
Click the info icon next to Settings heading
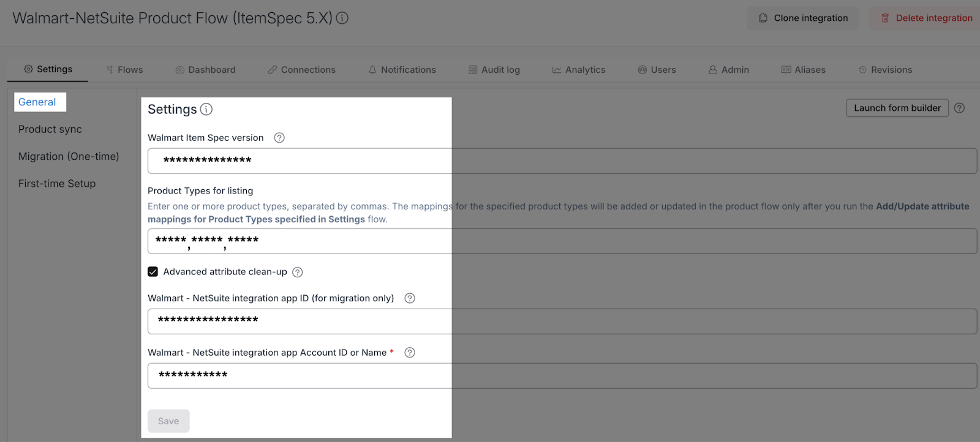(206, 110)
